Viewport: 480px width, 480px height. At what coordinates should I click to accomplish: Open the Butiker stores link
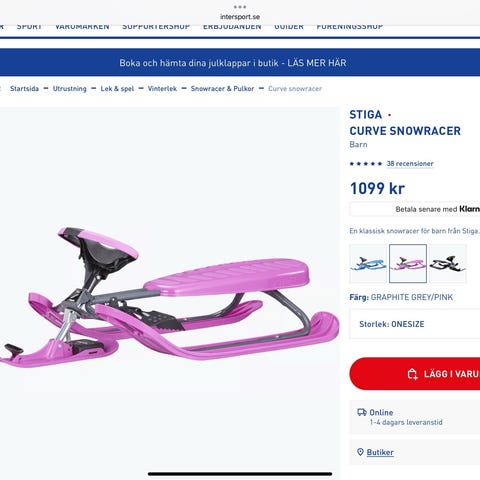pos(380,452)
